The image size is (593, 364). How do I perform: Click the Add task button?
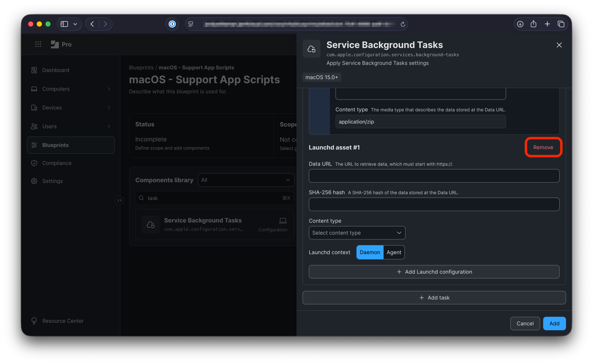434,298
